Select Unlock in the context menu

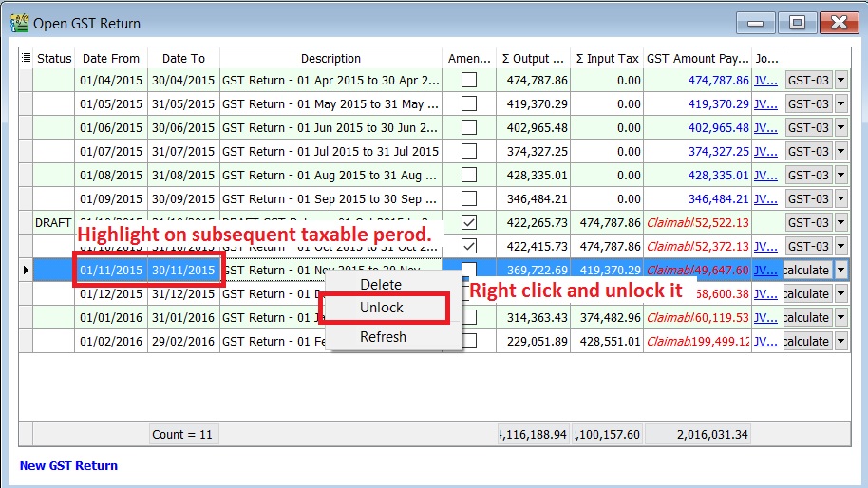[382, 308]
